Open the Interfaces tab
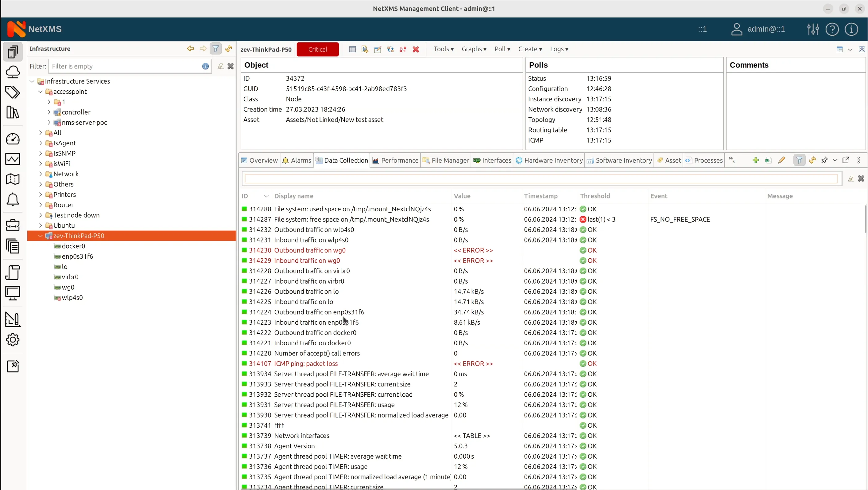Image resolution: width=868 pixels, height=490 pixels. click(x=496, y=160)
